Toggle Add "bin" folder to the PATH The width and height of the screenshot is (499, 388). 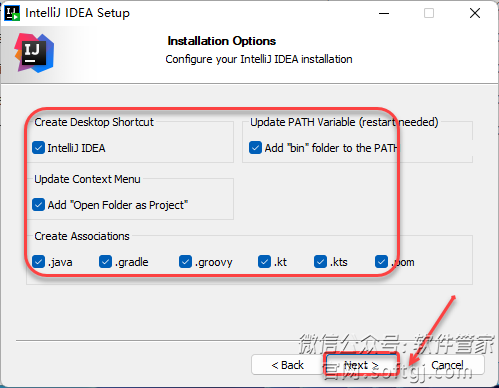pyautogui.click(x=255, y=148)
